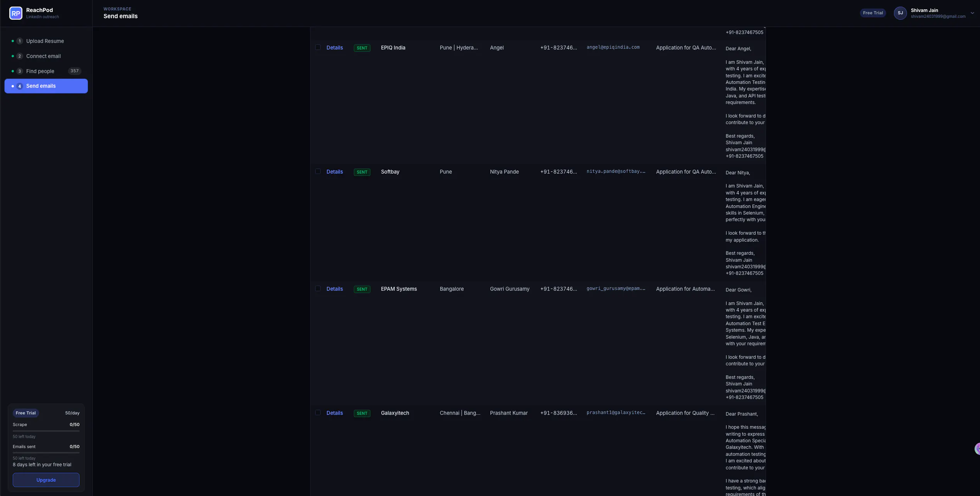This screenshot has width=980, height=496.
Task: Toggle the Galaxyitech row checkbox
Action: [318, 413]
